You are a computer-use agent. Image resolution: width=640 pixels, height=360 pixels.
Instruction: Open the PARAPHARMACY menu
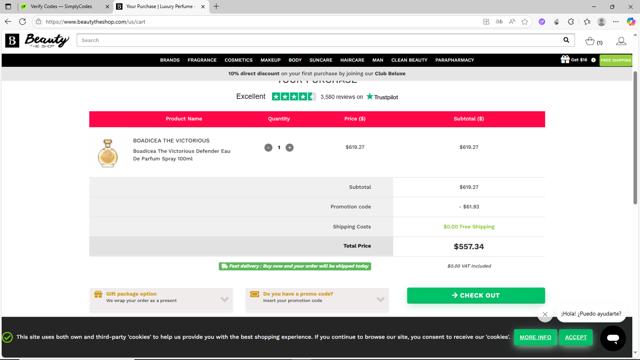(455, 60)
